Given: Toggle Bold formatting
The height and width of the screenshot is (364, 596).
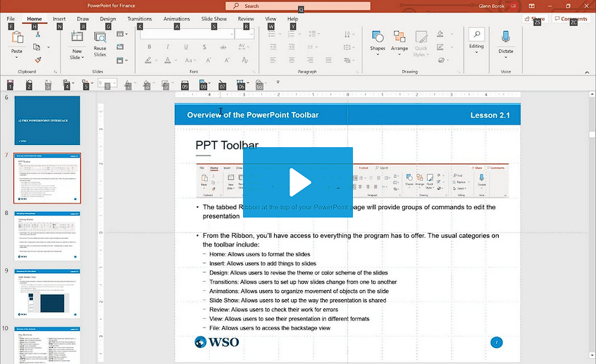Looking at the screenshot, I should point(149,46).
